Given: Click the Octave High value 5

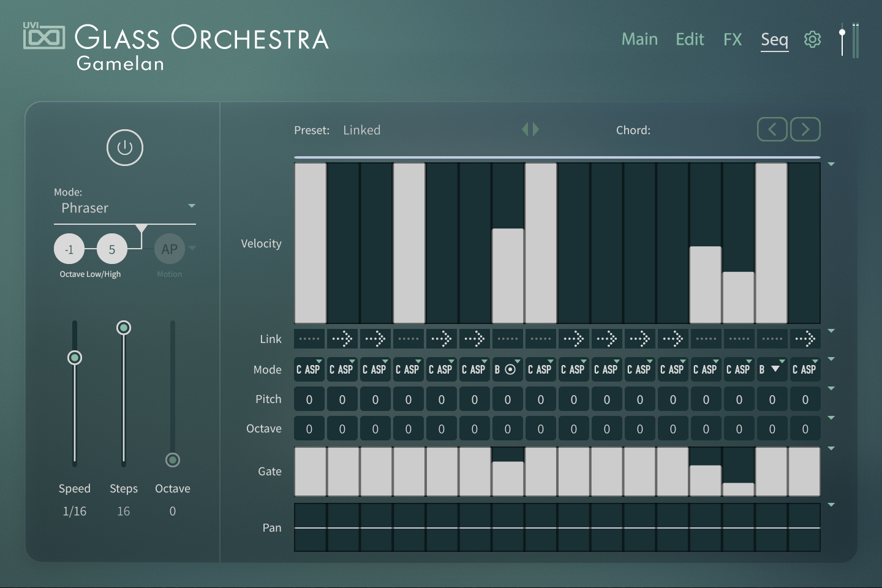Looking at the screenshot, I should [x=112, y=249].
